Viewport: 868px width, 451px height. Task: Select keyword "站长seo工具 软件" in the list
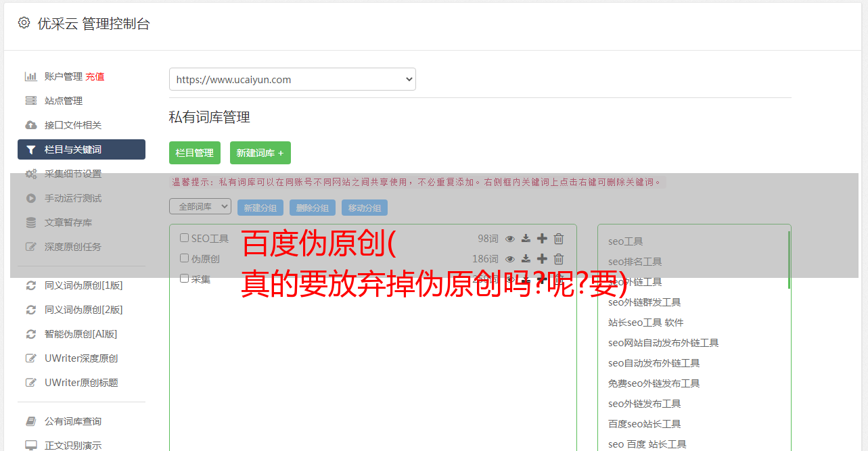click(646, 323)
